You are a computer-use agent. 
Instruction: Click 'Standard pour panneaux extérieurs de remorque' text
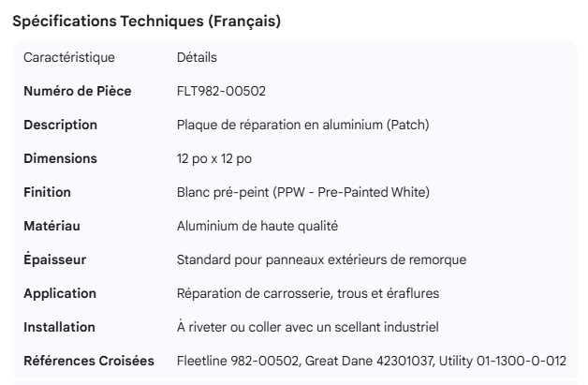(x=321, y=259)
